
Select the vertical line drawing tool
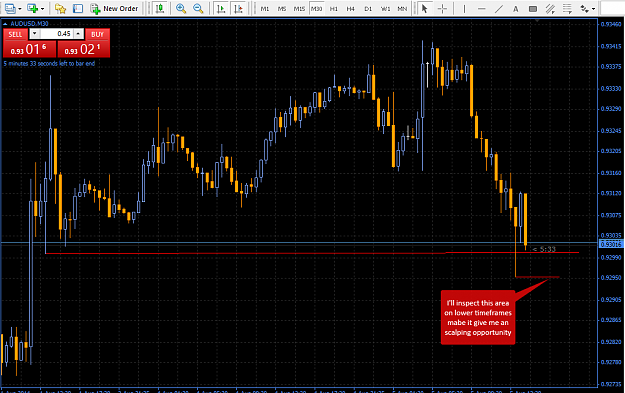tap(464, 8)
